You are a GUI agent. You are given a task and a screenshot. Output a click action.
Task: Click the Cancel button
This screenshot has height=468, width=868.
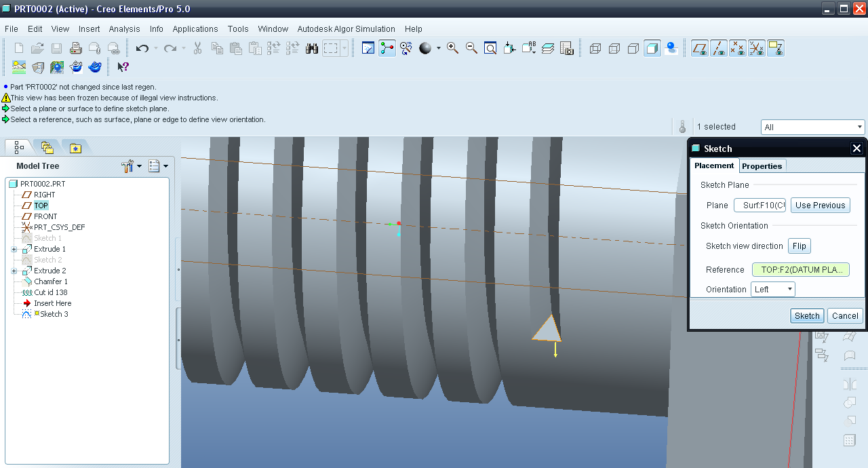pos(845,315)
